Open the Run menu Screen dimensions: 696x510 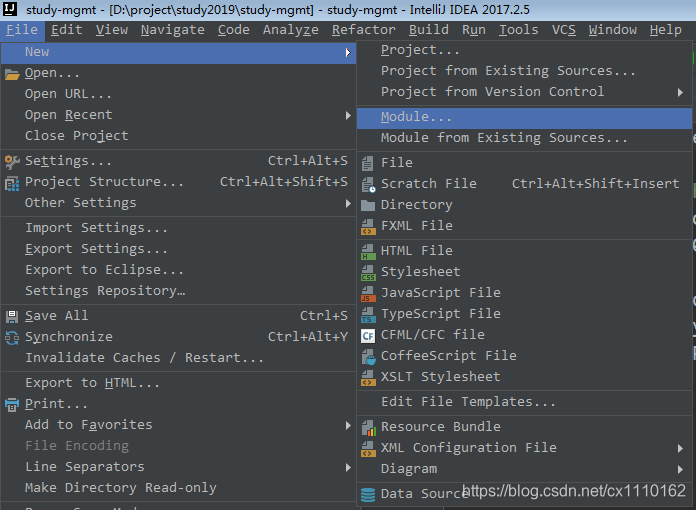click(x=474, y=30)
